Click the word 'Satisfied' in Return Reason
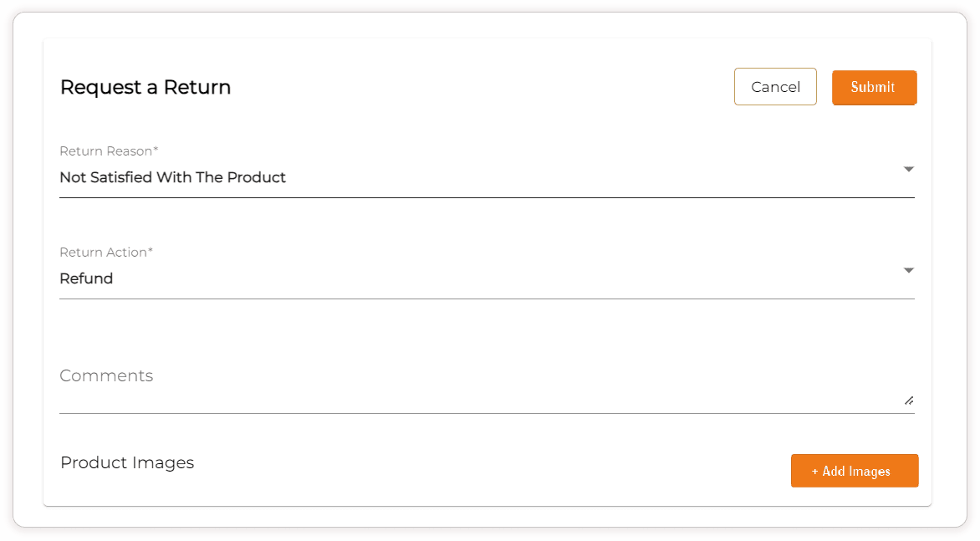The width and height of the screenshot is (980, 541). [x=120, y=177]
